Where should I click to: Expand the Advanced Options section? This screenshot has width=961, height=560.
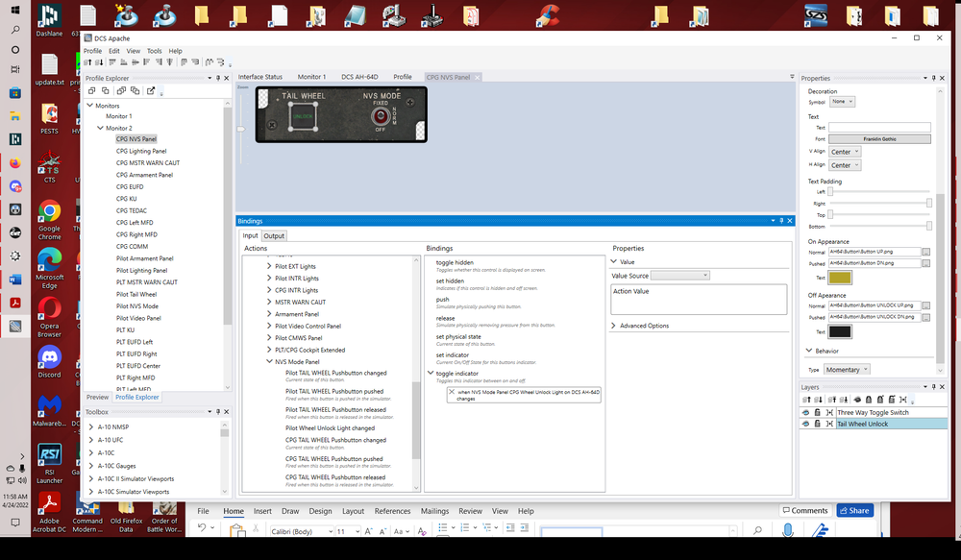(615, 326)
